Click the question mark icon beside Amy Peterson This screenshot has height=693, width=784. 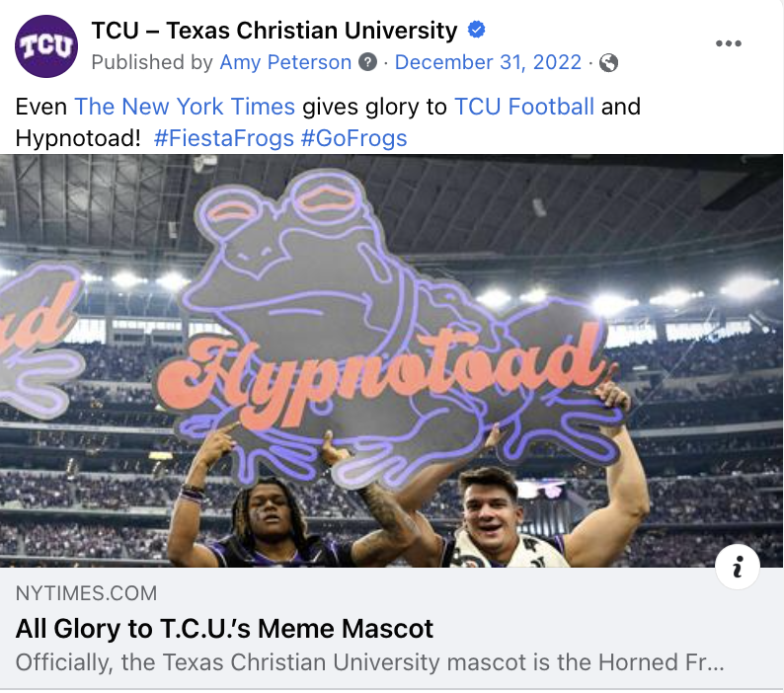coord(368,63)
